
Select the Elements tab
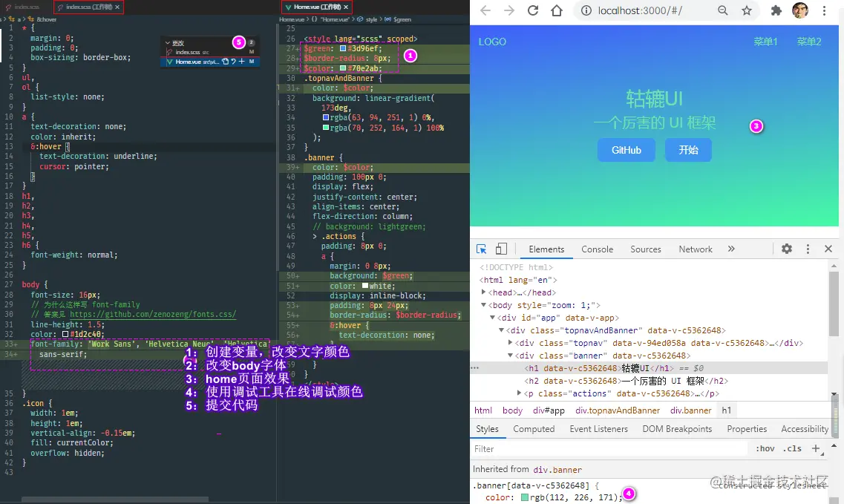[x=546, y=249]
